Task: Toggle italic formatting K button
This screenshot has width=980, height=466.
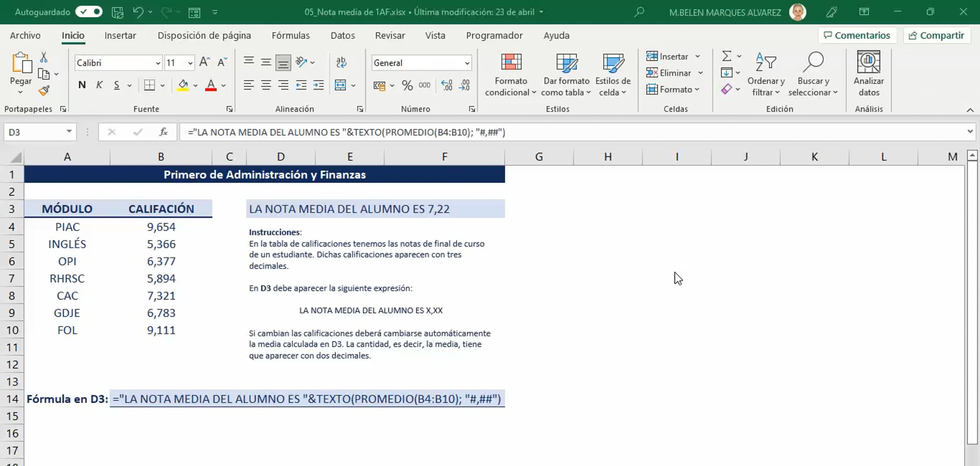Action: pos(99,85)
